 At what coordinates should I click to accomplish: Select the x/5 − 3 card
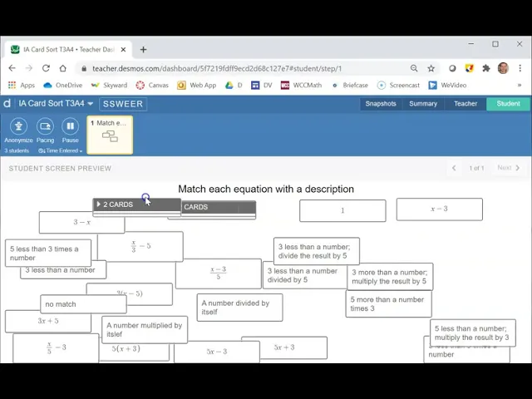pyautogui.click(x=56, y=347)
